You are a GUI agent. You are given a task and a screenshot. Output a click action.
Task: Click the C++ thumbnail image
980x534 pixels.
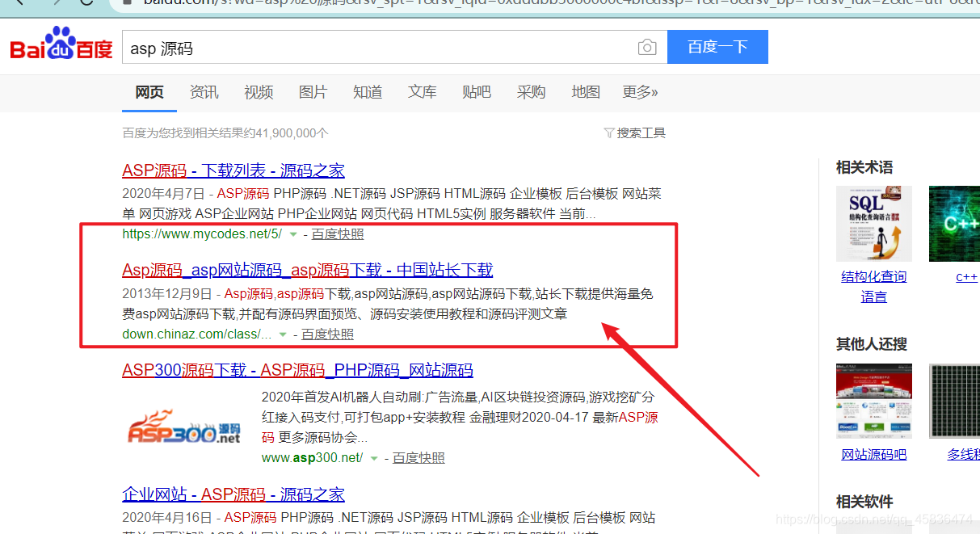click(955, 224)
